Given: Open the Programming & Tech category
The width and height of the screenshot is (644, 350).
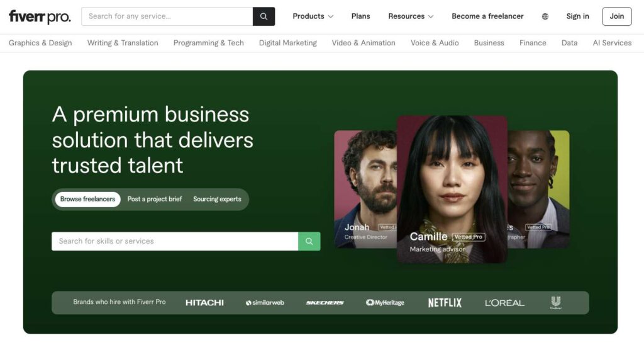Looking at the screenshot, I should [x=208, y=43].
